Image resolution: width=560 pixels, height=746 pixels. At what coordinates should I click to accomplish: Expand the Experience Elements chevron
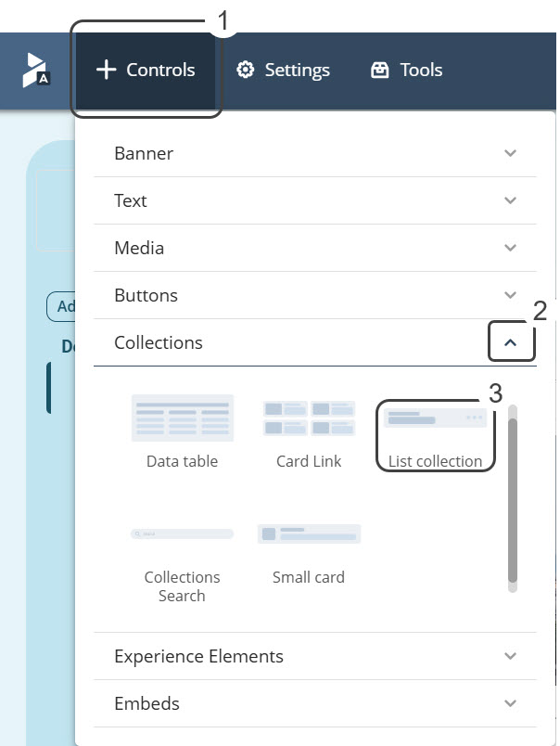510,656
